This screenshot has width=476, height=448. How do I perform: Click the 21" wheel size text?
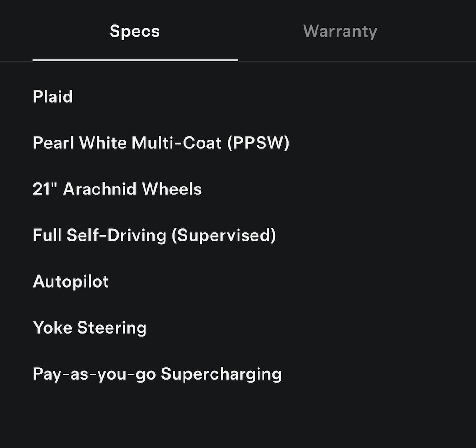pyautogui.click(x=45, y=189)
